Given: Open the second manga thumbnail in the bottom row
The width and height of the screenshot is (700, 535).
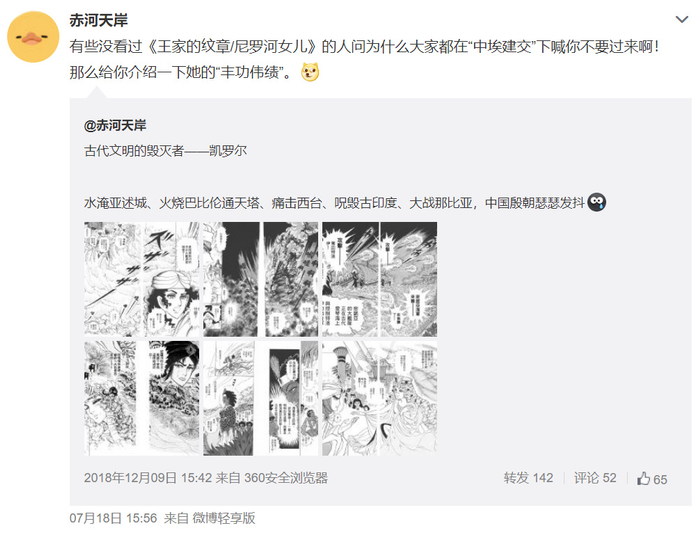Looking at the screenshot, I should point(261,398).
